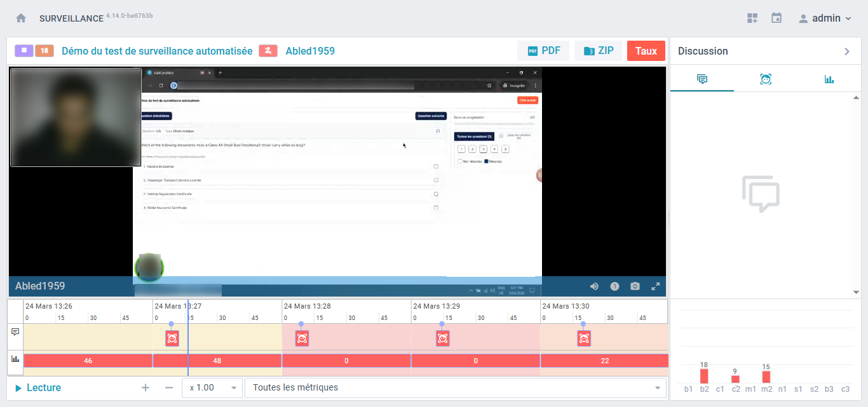The width and height of the screenshot is (868, 407).
Task: Go to the home page icon
Action: click(21, 18)
